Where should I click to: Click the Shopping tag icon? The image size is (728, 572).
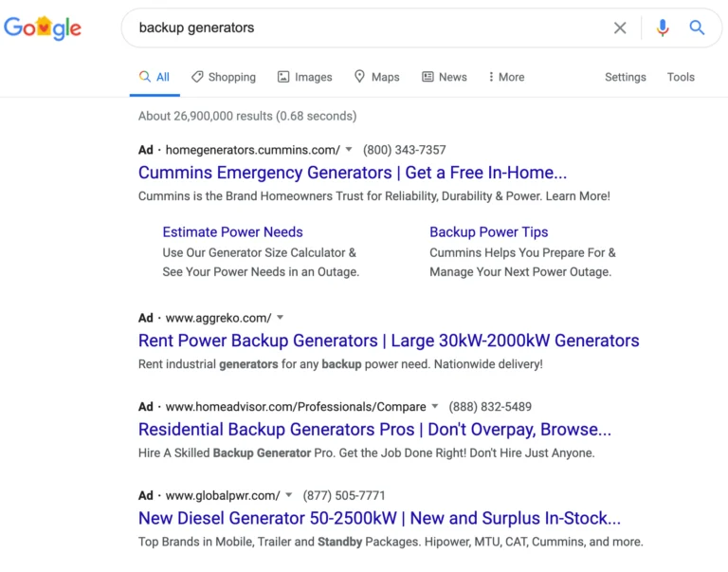pyautogui.click(x=197, y=77)
